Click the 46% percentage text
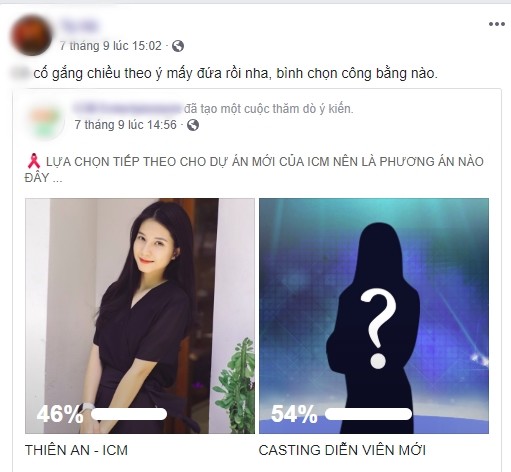 60,414
